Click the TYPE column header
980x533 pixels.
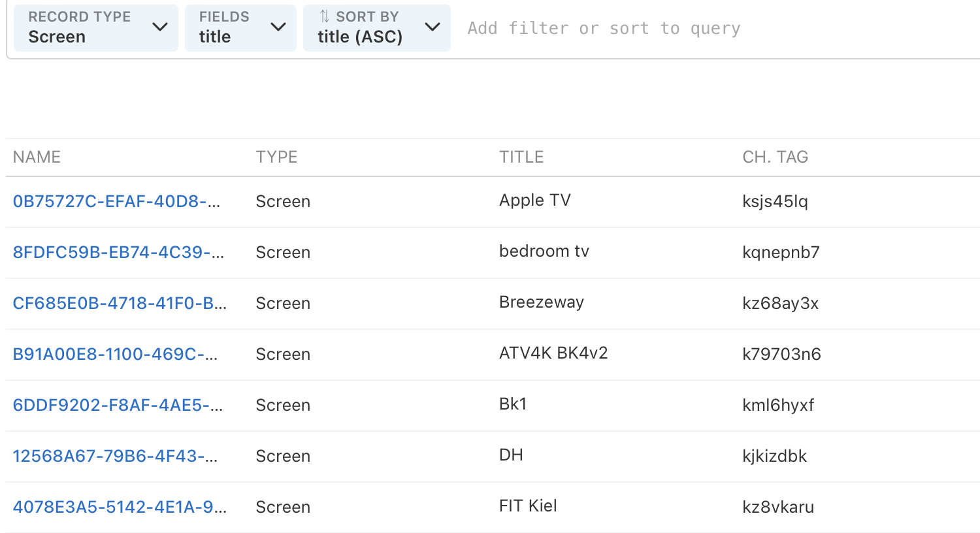(276, 157)
